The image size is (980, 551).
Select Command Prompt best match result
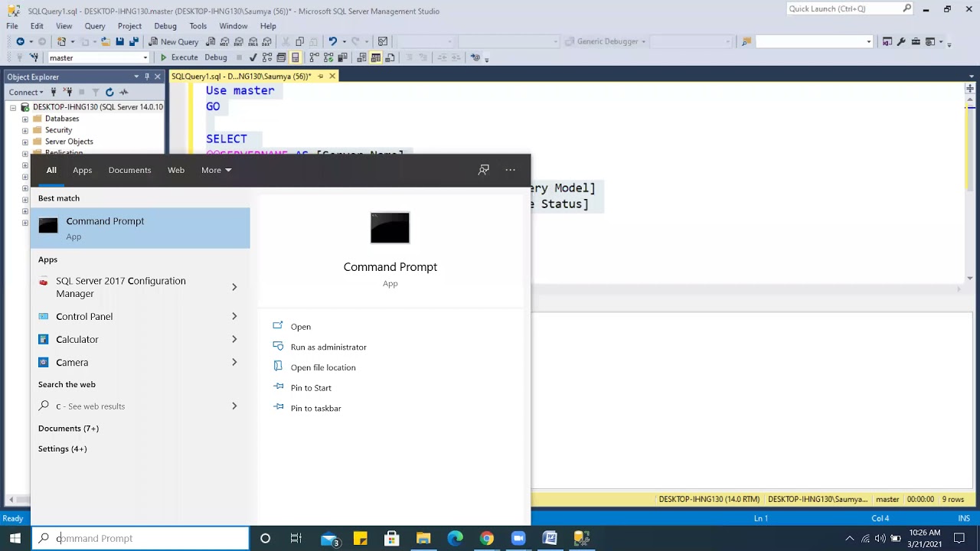point(140,228)
